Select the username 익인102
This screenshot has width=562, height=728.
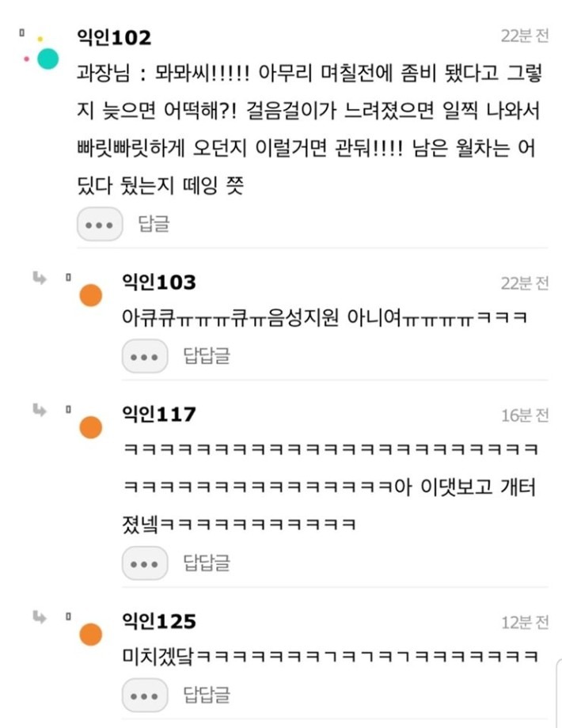pyautogui.click(x=114, y=37)
